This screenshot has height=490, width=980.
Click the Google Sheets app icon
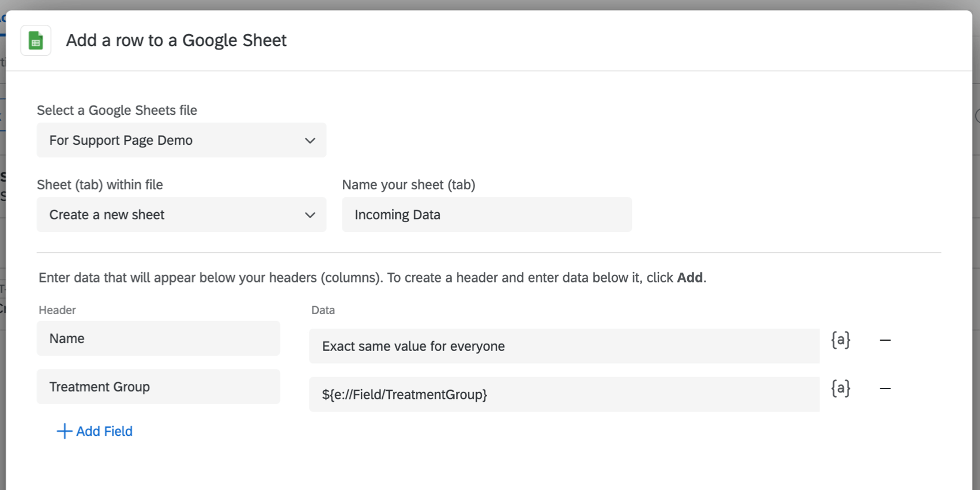coord(36,41)
